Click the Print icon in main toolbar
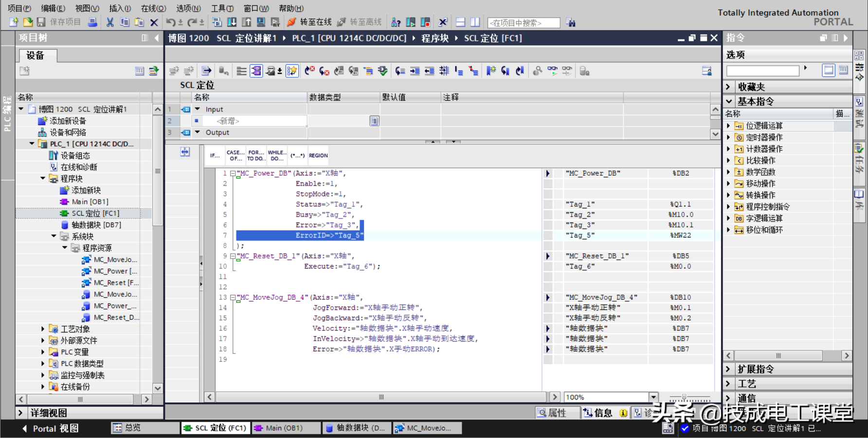 (x=92, y=22)
